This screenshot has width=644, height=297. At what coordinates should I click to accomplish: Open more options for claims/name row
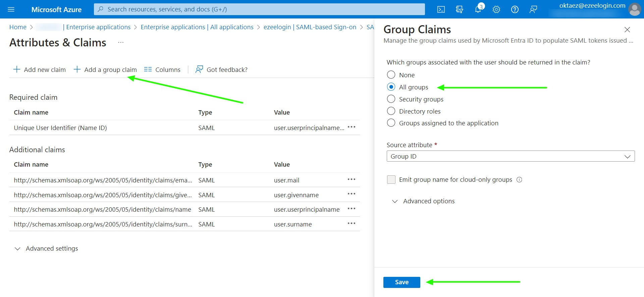click(352, 209)
